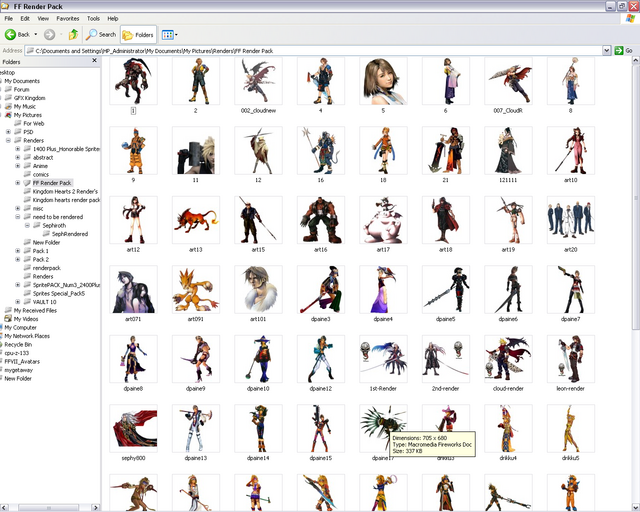The image size is (640, 512).
Task: Open the Back history dropdown arrow
Action: point(36,35)
